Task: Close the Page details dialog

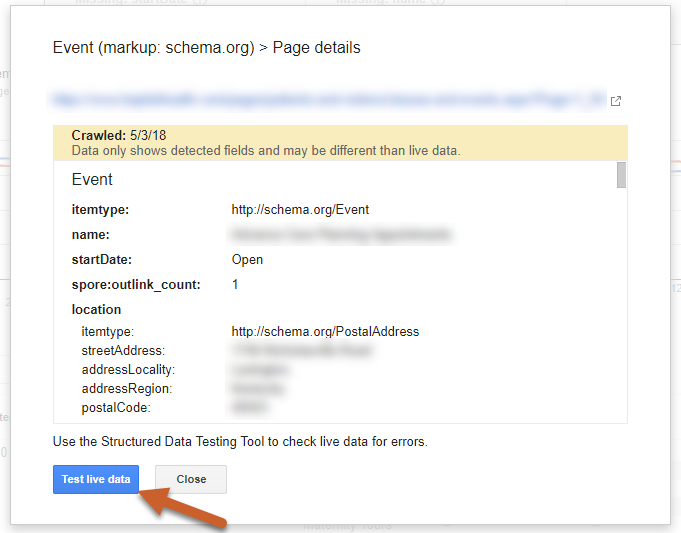Action: pyautogui.click(x=191, y=479)
